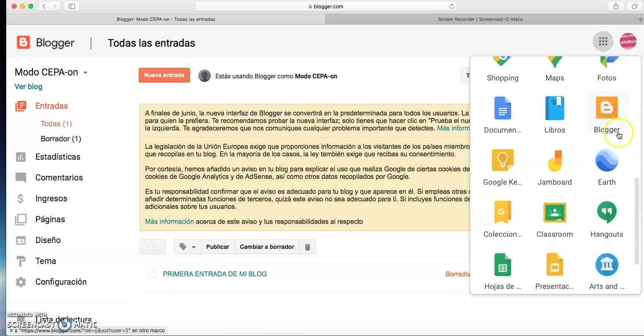This screenshot has height=336, width=644.
Task: Open the Diseño section
Action: [x=48, y=240]
